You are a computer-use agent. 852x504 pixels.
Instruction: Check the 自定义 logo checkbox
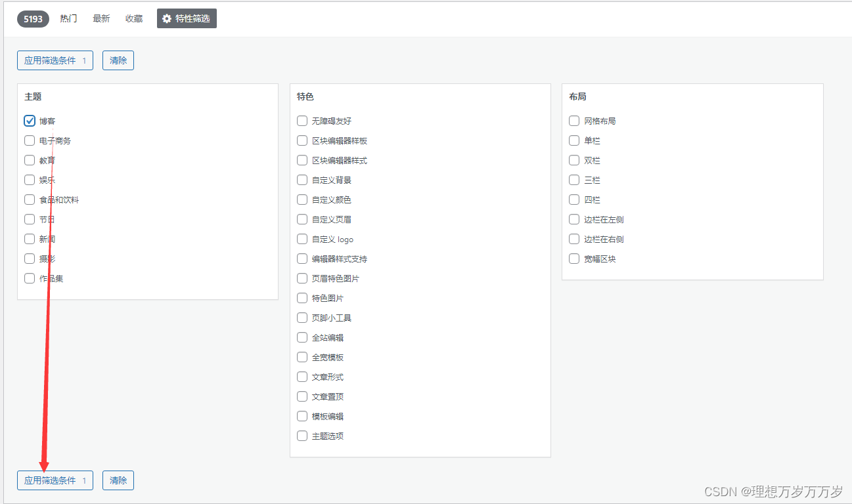(x=302, y=239)
